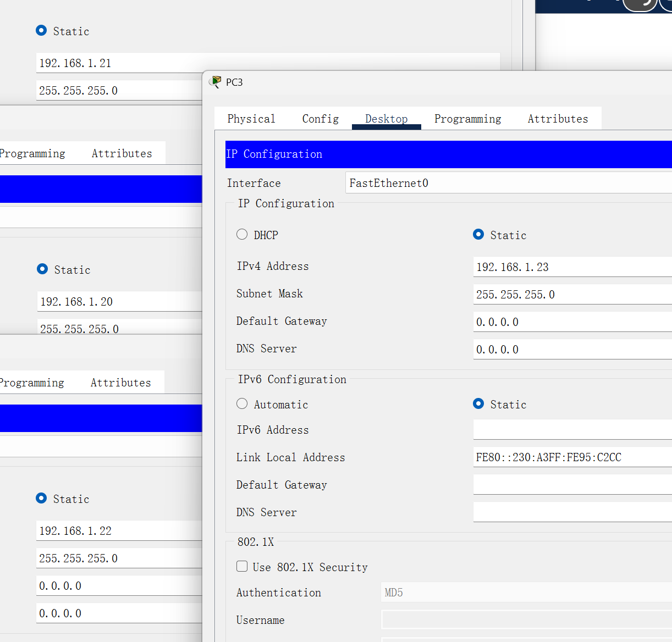
Task: Open Attributes tab in the 192.168.1.22 window
Action: (x=121, y=383)
